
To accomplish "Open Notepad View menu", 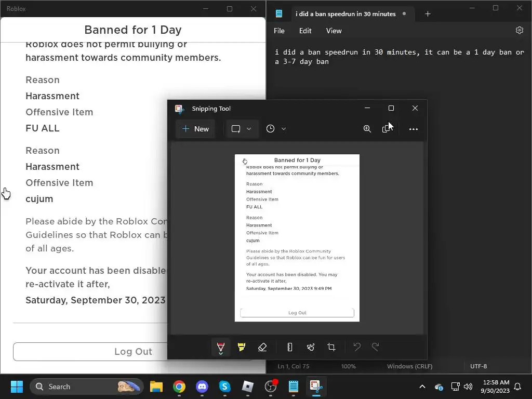I will pyautogui.click(x=334, y=31).
